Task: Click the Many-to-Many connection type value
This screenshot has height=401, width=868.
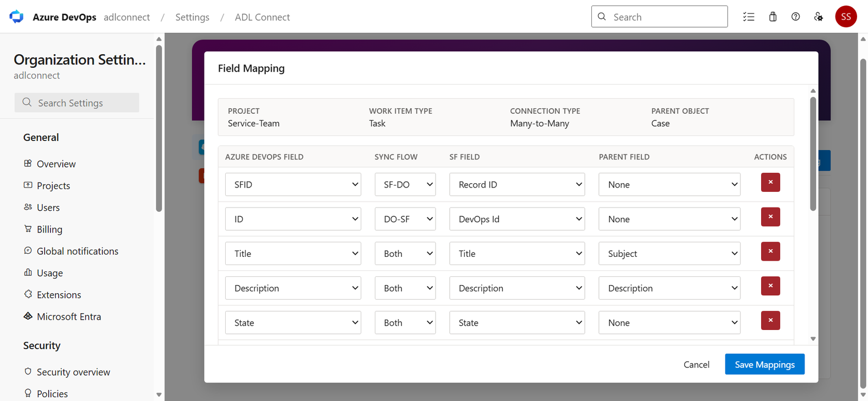Action: 539,123
